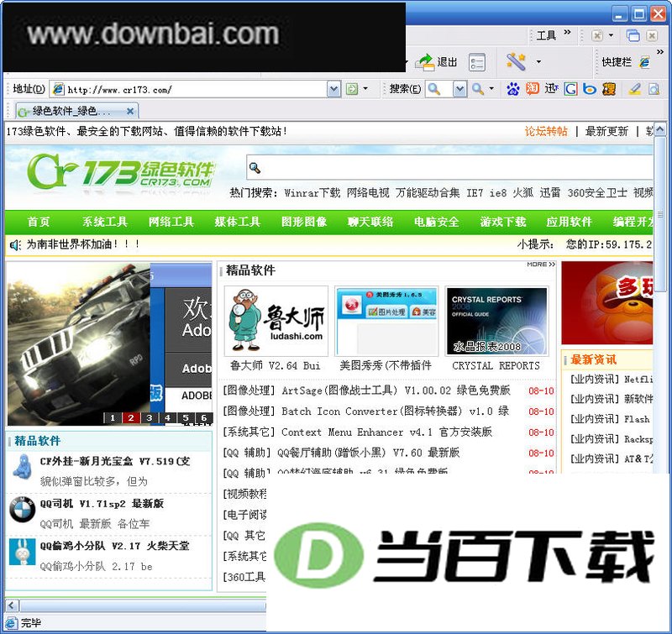Open the Batch Icon Converter link
The image size is (672, 634).
[395, 411]
